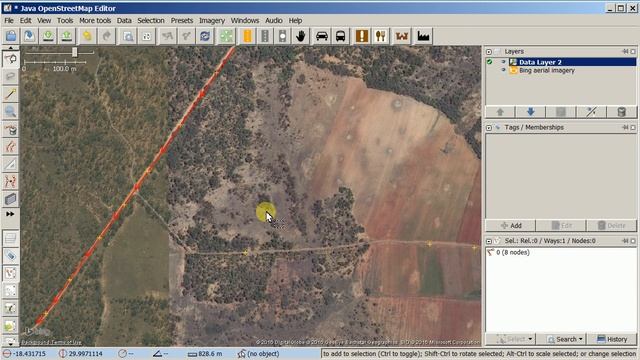The width and height of the screenshot is (640, 360).
Task: Open the More tools menu
Action: coord(95,20)
